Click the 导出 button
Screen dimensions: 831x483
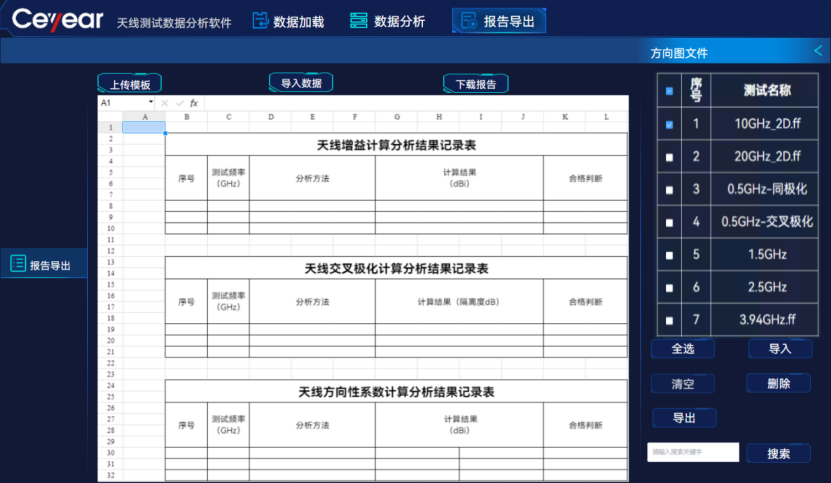pyautogui.click(x=684, y=417)
